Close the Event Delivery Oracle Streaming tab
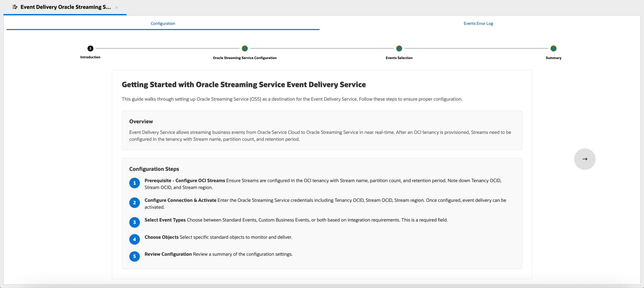Viewport: 644px width, 288px height. click(117, 8)
